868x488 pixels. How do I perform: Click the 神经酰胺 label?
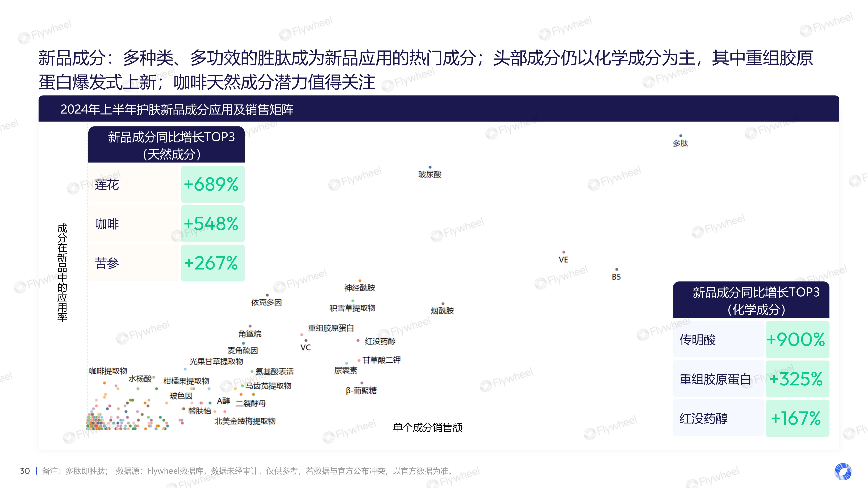[x=360, y=288]
